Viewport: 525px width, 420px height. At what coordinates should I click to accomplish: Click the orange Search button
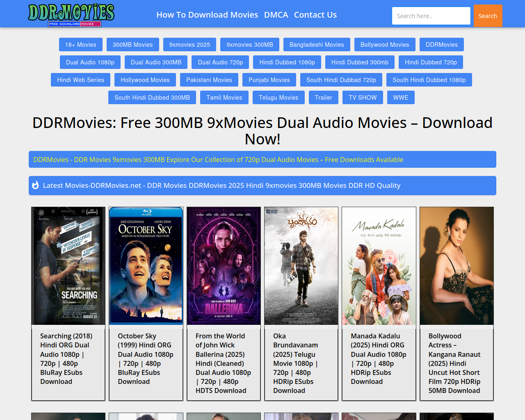tap(488, 16)
